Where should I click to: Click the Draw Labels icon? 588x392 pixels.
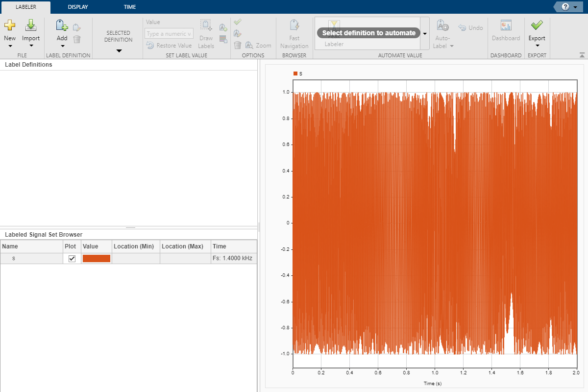(206, 26)
